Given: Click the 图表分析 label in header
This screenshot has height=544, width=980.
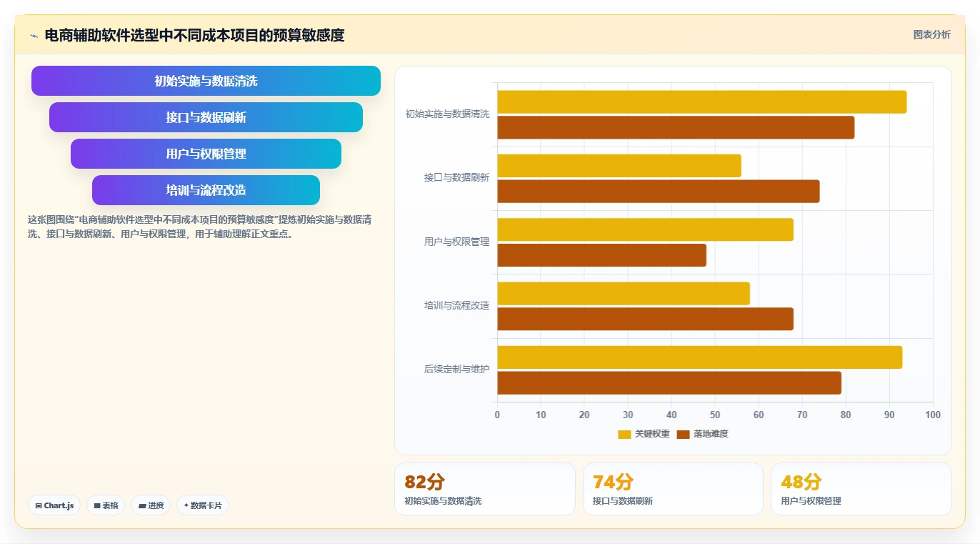Looking at the screenshot, I should [931, 34].
